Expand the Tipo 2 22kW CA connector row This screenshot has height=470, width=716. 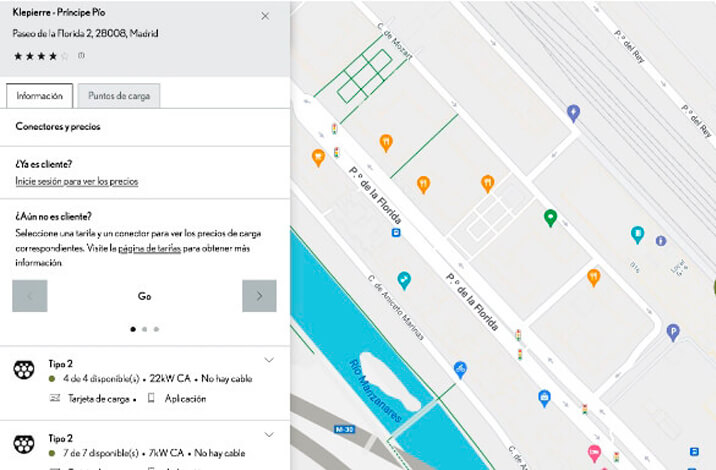pyautogui.click(x=269, y=360)
